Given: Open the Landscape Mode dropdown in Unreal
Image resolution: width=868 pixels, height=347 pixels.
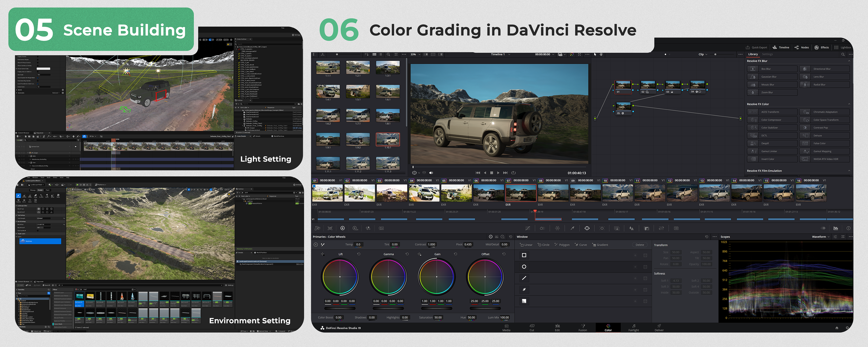Looking at the screenshot, I should tap(36, 185).
